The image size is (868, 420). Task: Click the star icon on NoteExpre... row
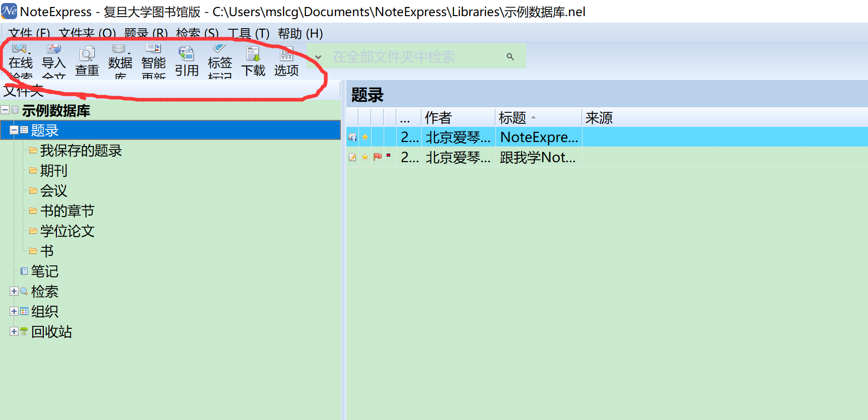click(365, 137)
